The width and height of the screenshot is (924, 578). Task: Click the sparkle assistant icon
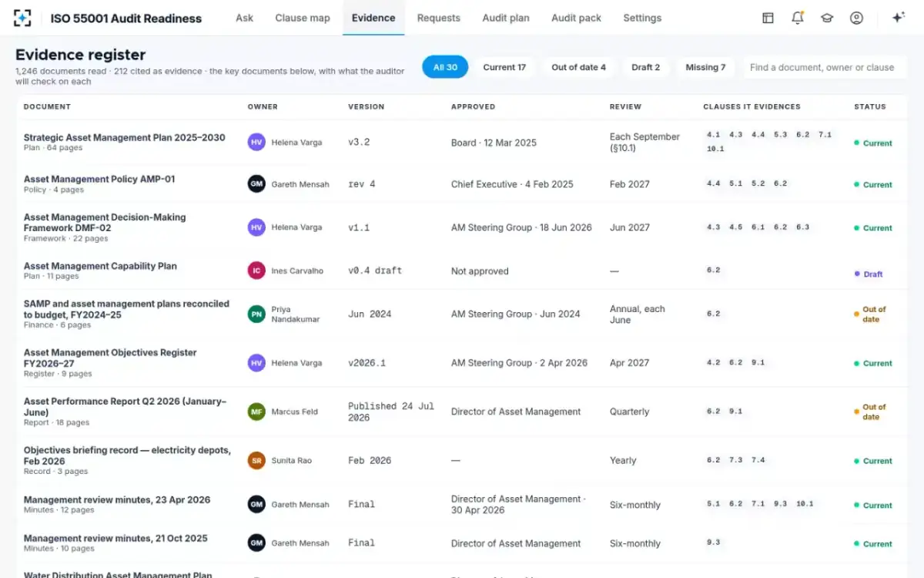pyautogui.click(x=898, y=18)
